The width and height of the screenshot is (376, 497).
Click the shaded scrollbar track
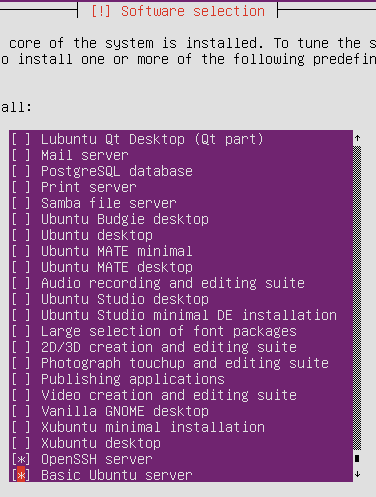click(357, 298)
